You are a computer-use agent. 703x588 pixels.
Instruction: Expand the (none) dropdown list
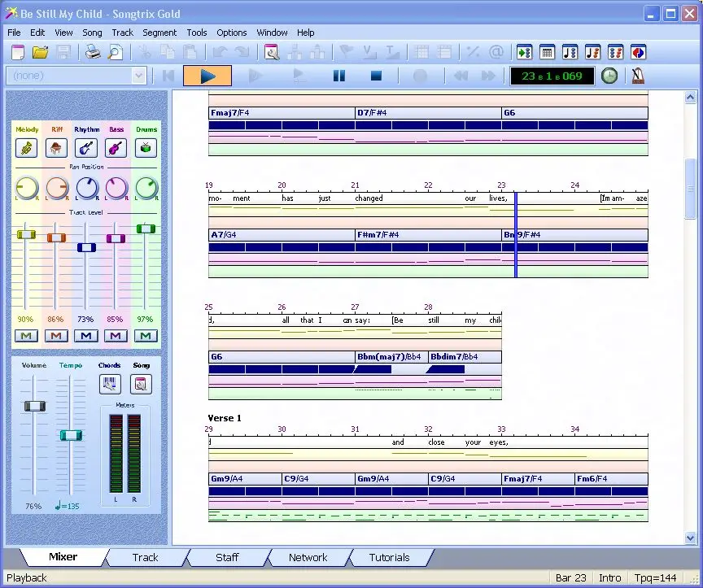(x=138, y=76)
